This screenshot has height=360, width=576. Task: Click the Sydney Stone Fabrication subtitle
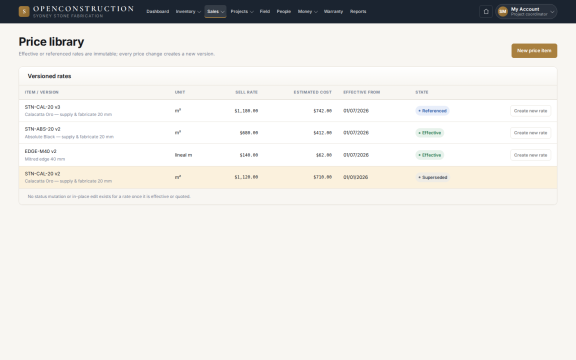(x=68, y=16)
